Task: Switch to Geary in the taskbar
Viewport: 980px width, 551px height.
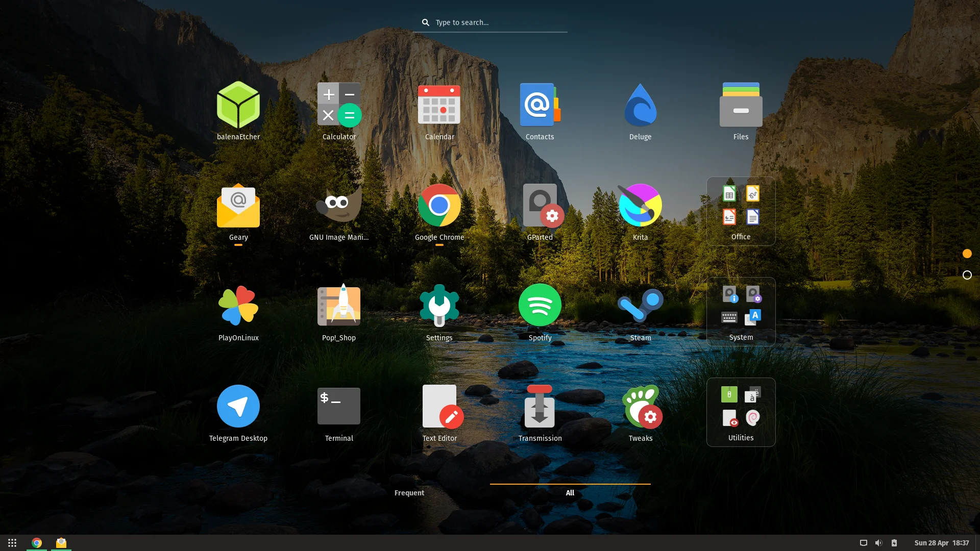Action: pos(61,543)
